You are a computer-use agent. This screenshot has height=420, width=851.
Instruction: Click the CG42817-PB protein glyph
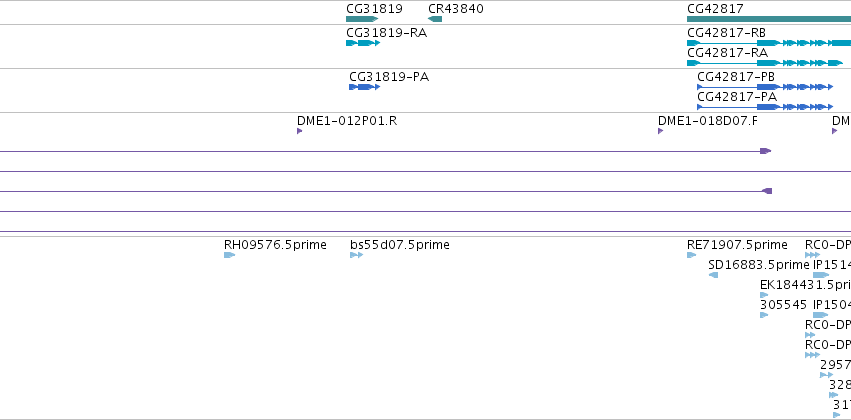[x=765, y=87]
